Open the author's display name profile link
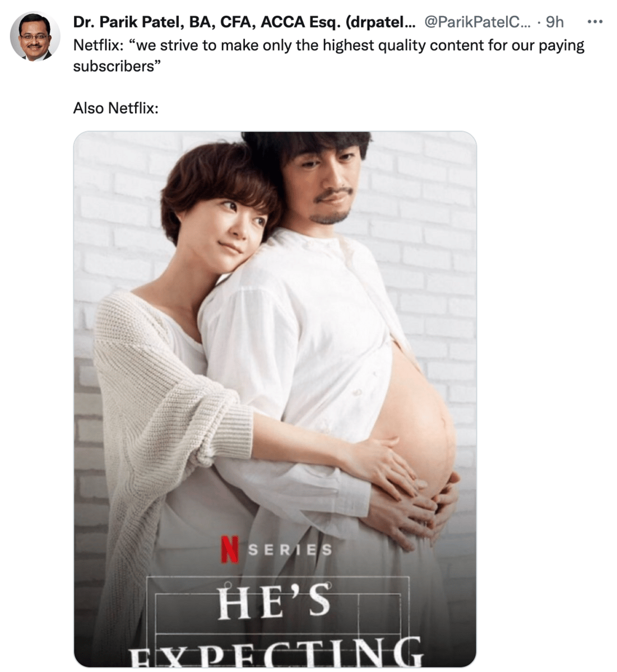This screenshot has width=617, height=672. click(245, 22)
